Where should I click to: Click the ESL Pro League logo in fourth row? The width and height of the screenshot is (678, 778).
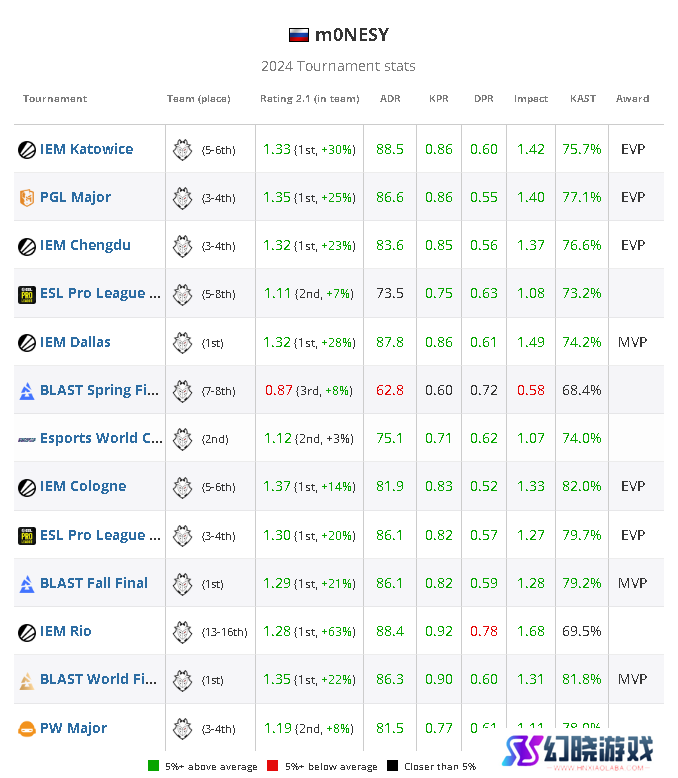(x=27, y=294)
